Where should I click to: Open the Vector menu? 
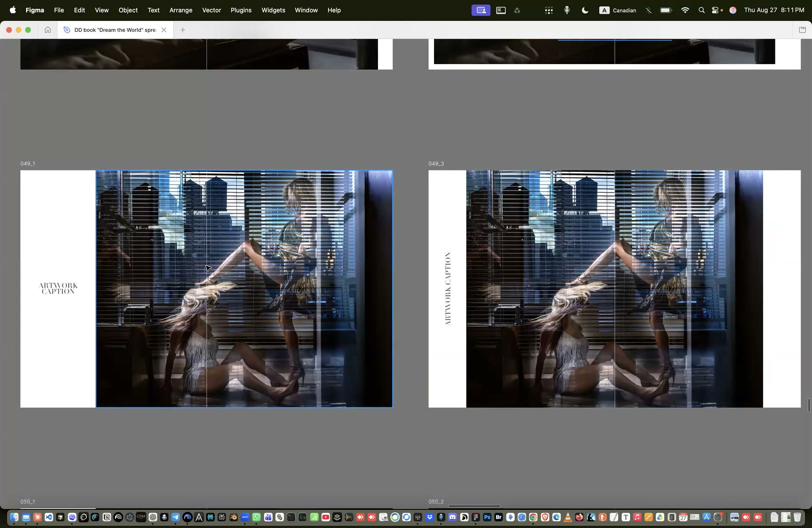[x=212, y=10]
